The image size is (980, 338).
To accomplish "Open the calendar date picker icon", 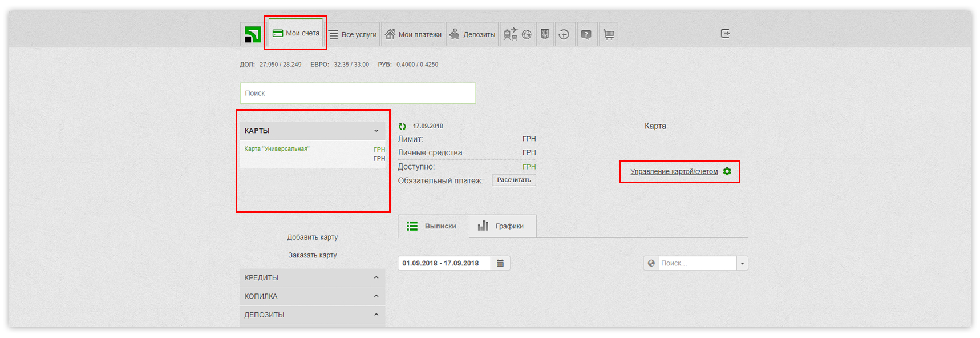I will point(500,263).
